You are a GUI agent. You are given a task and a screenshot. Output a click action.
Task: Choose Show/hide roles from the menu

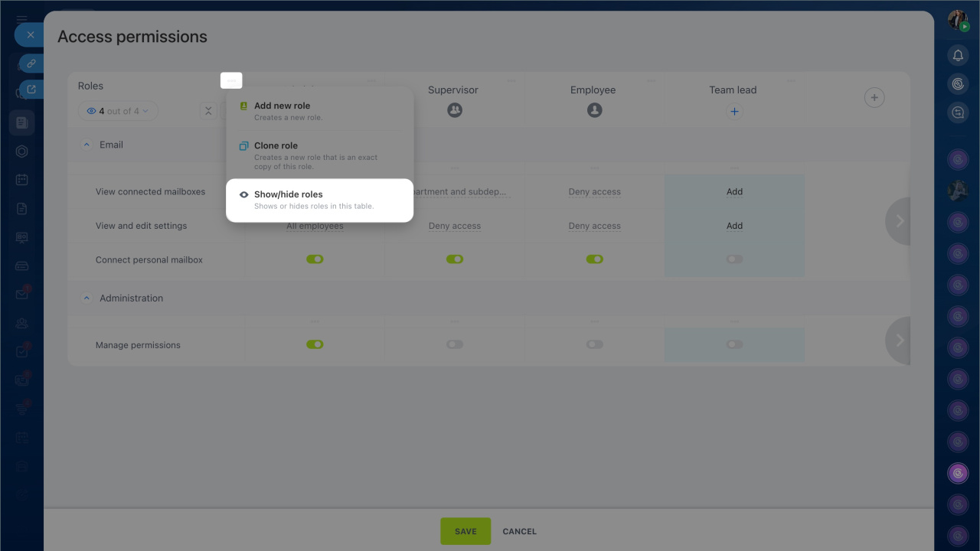tap(288, 194)
